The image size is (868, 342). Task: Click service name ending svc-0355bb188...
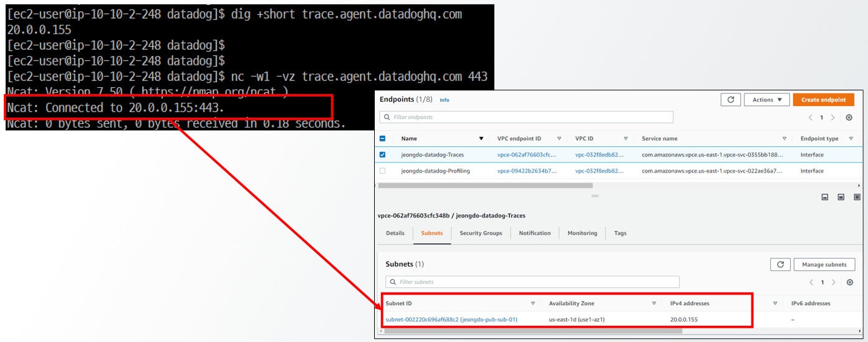712,154
